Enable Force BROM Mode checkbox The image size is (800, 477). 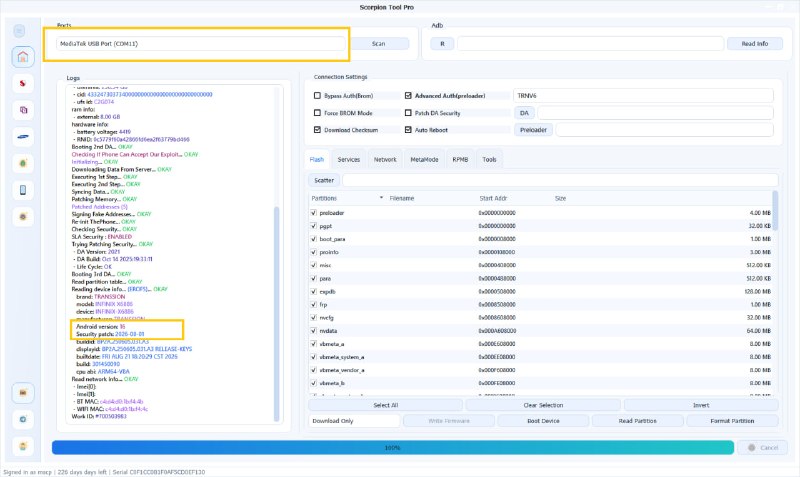pyautogui.click(x=317, y=113)
